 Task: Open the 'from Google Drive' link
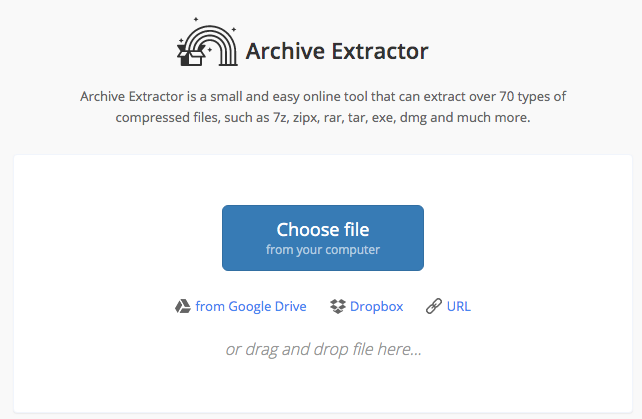(x=250, y=306)
